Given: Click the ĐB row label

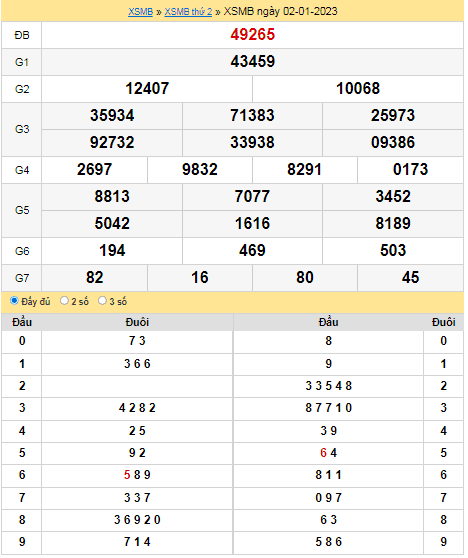Looking at the screenshot, I should [22, 36].
